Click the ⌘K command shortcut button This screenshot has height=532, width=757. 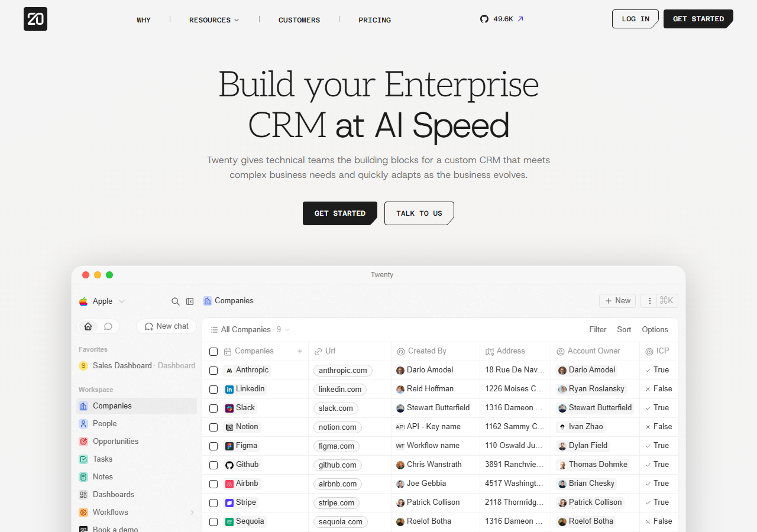click(667, 301)
